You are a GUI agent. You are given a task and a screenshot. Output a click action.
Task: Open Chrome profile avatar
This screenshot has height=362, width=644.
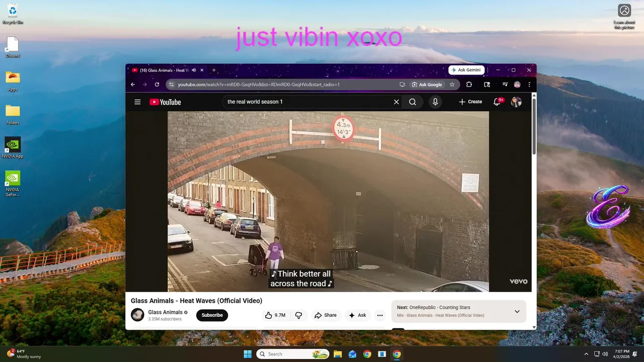(517, 84)
